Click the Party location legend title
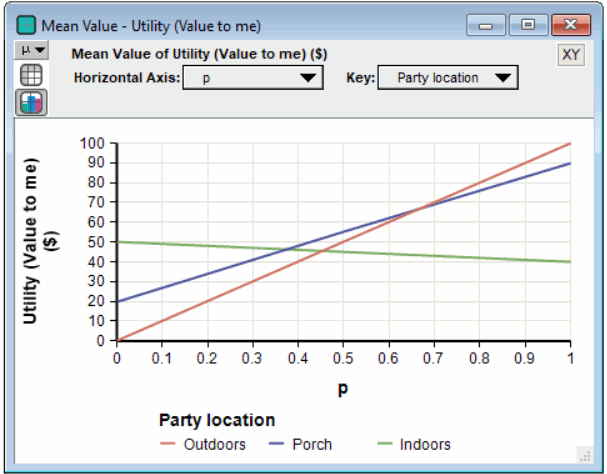The image size is (607, 474). 217,420
